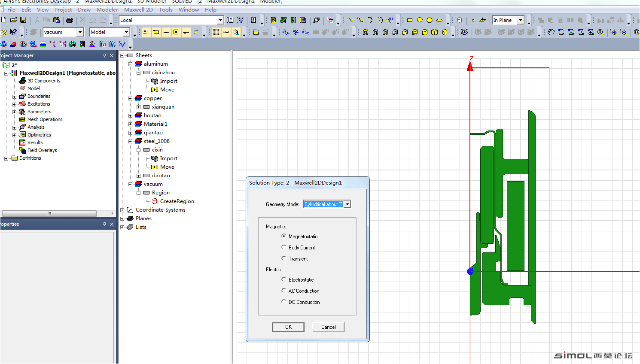This screenshot has width=640, height=364.
Task: Open the In Plane dropdown
Action: (x=521, y=20)
